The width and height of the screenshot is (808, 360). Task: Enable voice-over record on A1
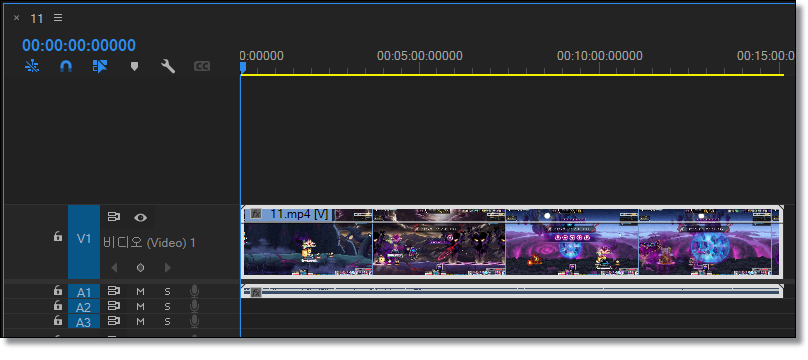[x=194, y=292]
